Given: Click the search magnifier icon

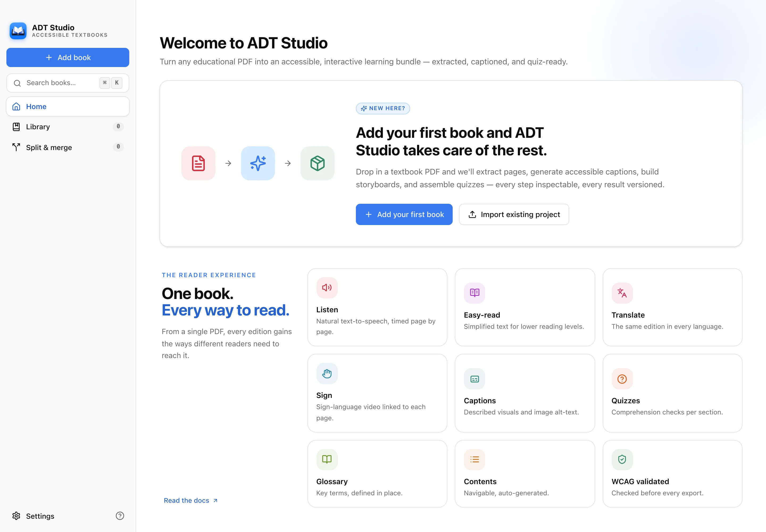Looking at the screenshot, I should pos(17,83).
